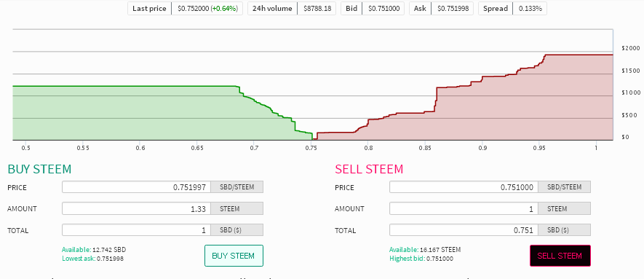Select the buy amount input showing 1.33
The image size is (644, 279).
pyautogui.click(x=136, y=208)
